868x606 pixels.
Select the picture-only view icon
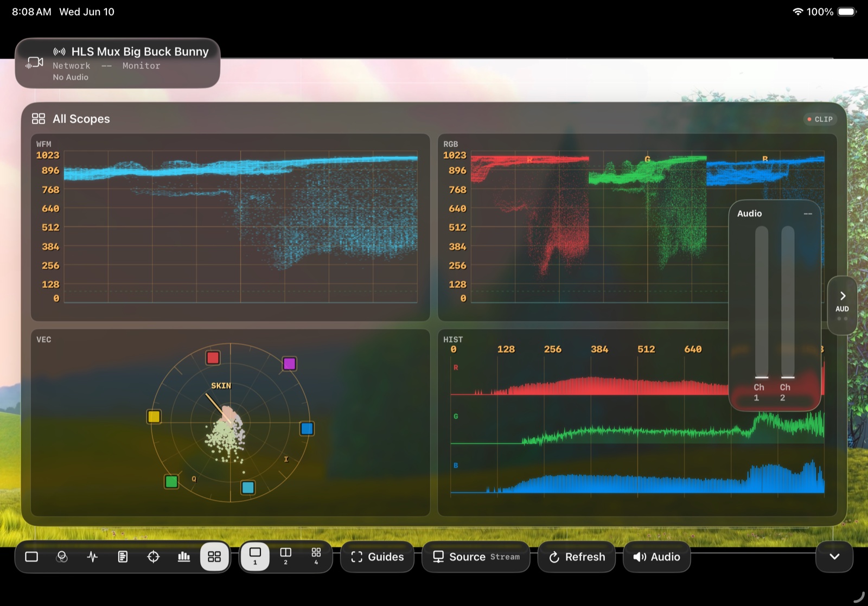tap(31, 557)
